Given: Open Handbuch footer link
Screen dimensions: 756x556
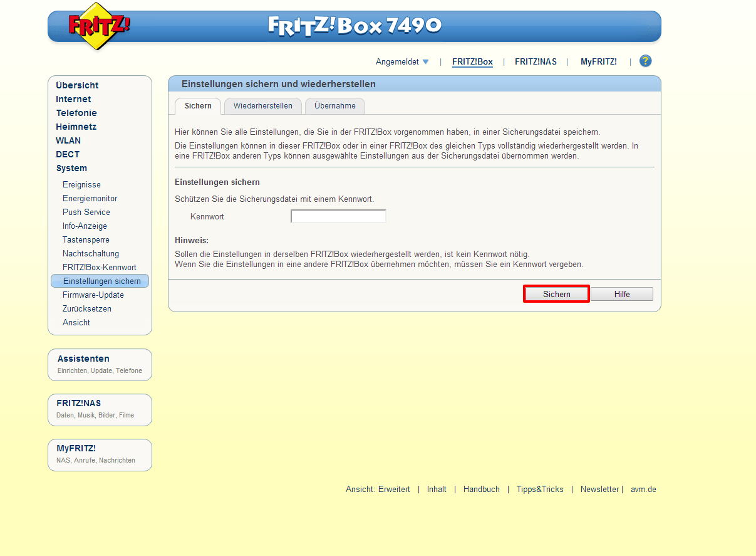Looking at the screenshot, I should (482, 490).
